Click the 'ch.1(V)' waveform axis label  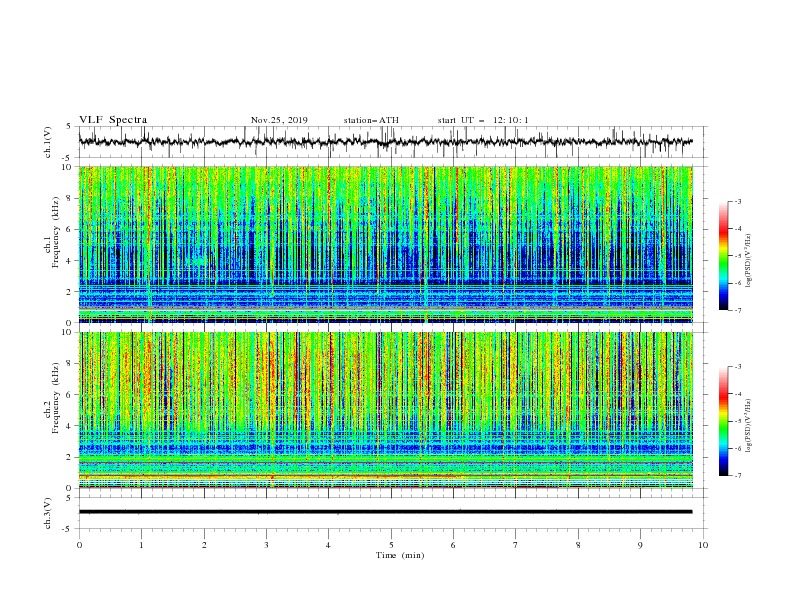(48, 142)
